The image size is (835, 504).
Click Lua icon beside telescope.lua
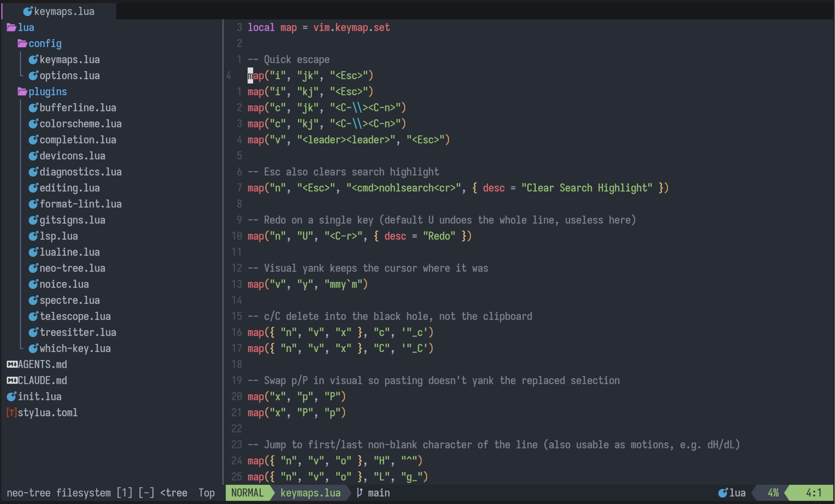[x=33, y=316]
